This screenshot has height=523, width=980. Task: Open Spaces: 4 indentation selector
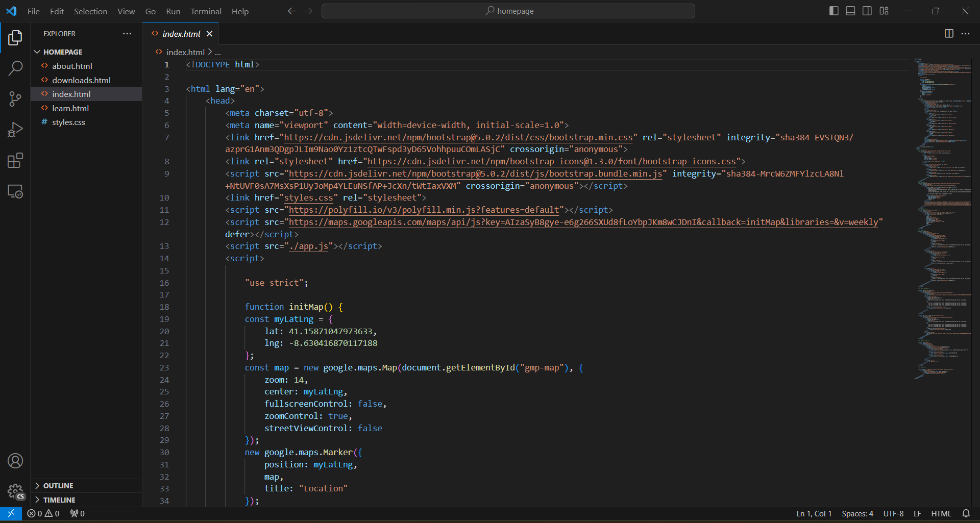tap(857, 513)
